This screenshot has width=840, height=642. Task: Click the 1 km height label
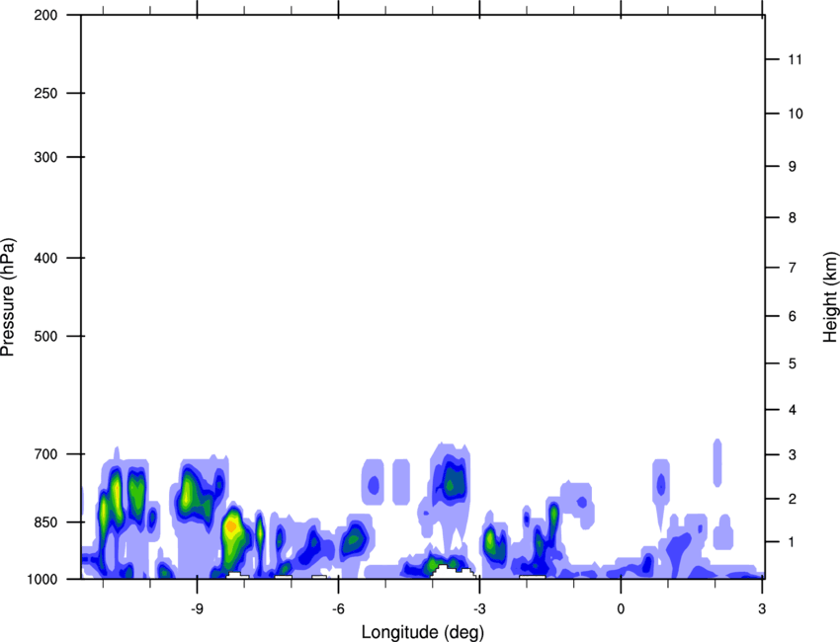point(793,542)
